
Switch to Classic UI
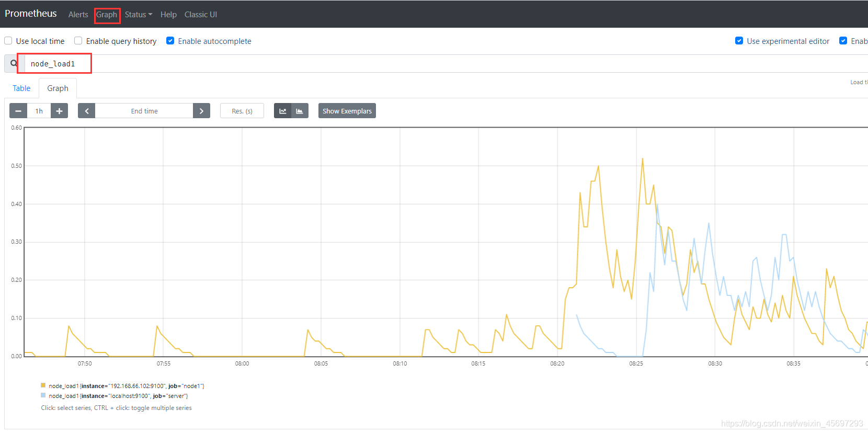pos(201,15)
